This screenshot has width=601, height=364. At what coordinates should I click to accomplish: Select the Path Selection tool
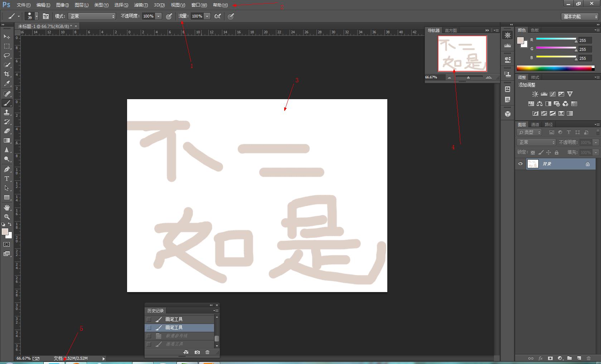[x=7, y=188]
